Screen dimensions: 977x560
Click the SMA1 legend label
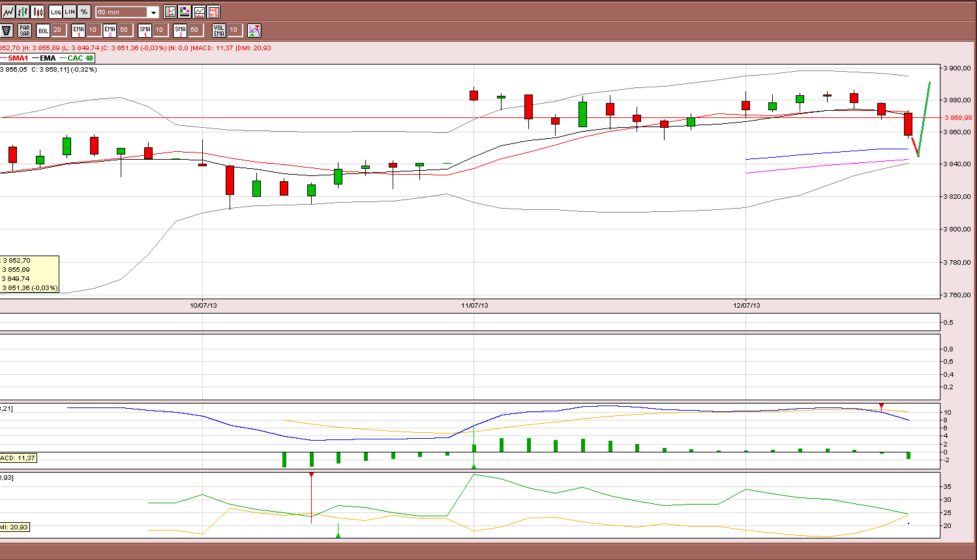point(18,58)
